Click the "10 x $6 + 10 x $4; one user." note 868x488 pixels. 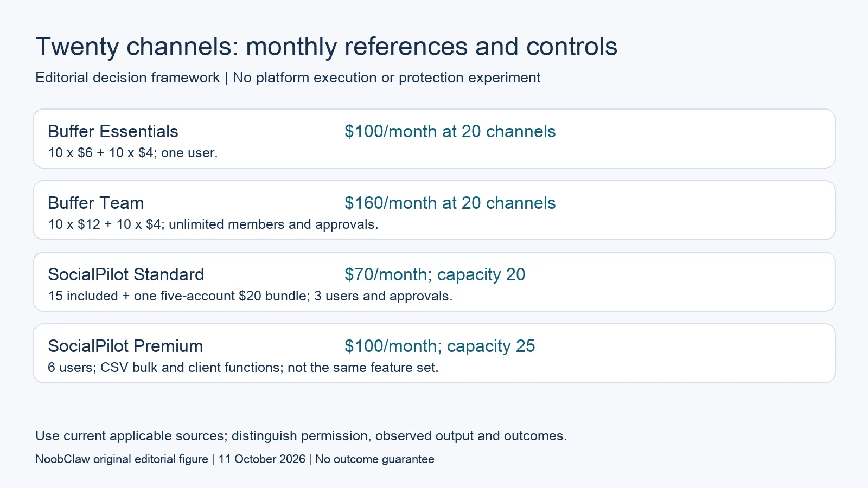click(x=133, y=153)
